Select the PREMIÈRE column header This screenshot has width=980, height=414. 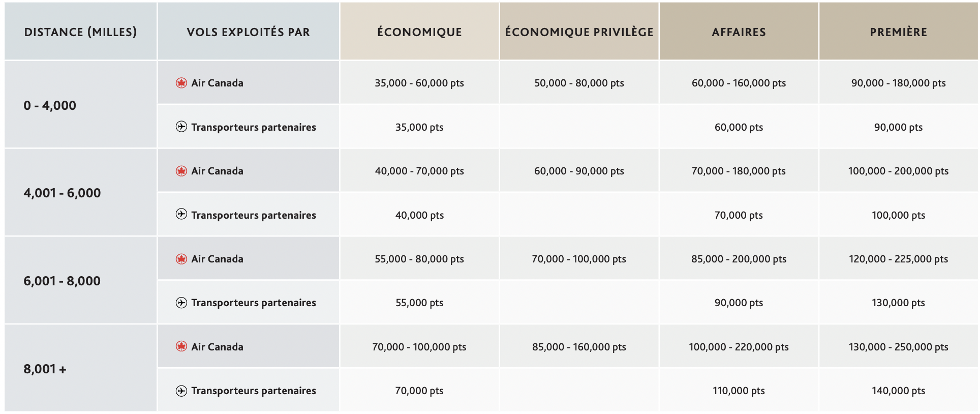(898, 32)
